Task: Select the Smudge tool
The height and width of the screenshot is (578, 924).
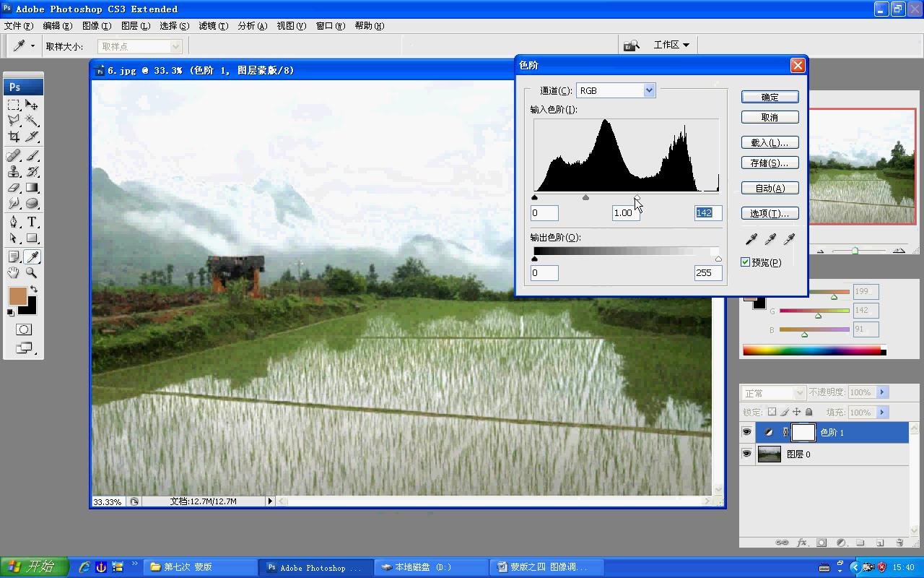Action: click(x=14, y=203)
